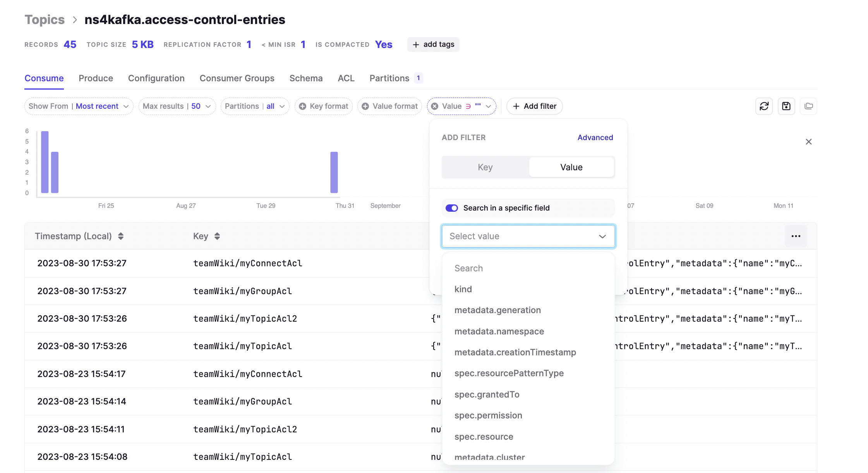868x473 pixels.
Task: Click the three-dot menu icon on record row
Action: 796,236
